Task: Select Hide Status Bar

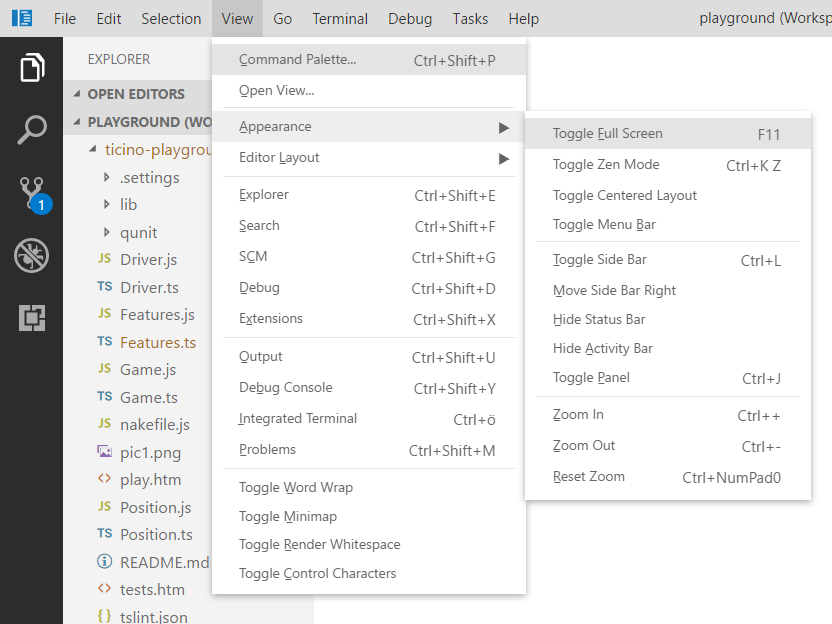Action: 668,319
